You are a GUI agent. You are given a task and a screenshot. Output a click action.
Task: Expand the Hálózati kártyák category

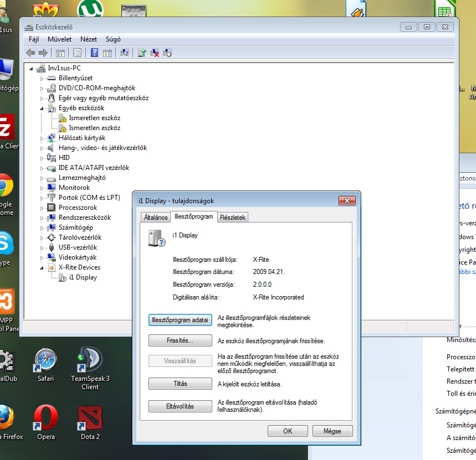(42, 138)
